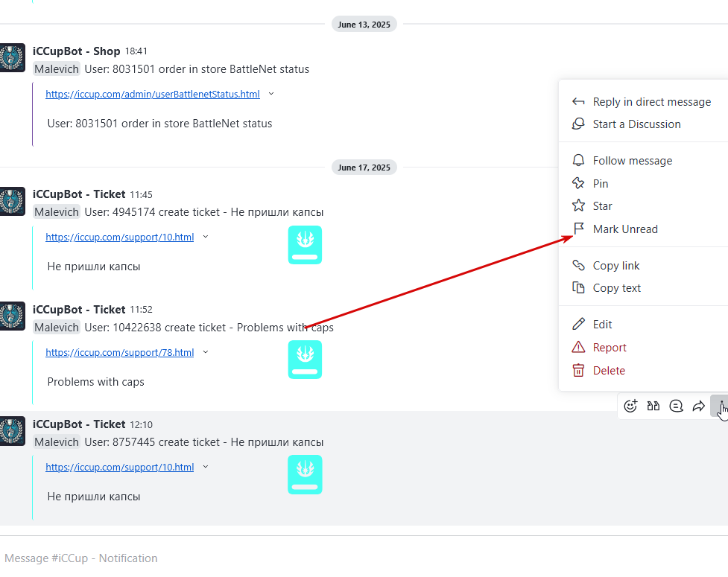The image size is (728, 577).
Task: Click the thumbnail in the 12:10 ticket
Action: pyautogui.click(x=305, y=474)
